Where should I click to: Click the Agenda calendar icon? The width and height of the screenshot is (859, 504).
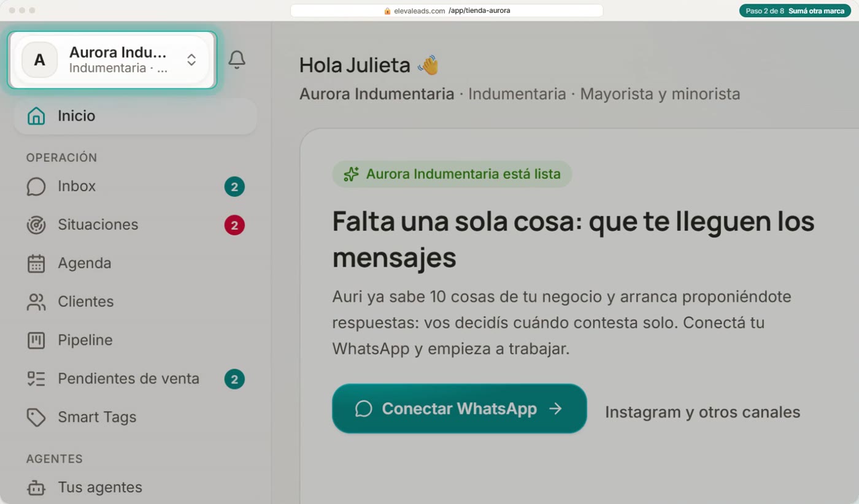36,264
